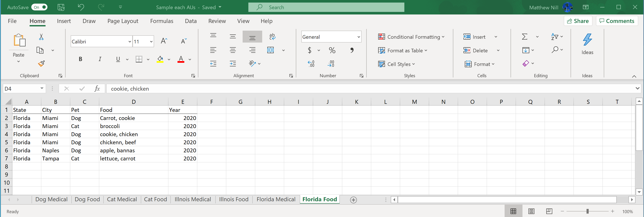Click the Undo arrow
Image resolution: width=644 pixels, height=217 pixels.
[81, 7]
